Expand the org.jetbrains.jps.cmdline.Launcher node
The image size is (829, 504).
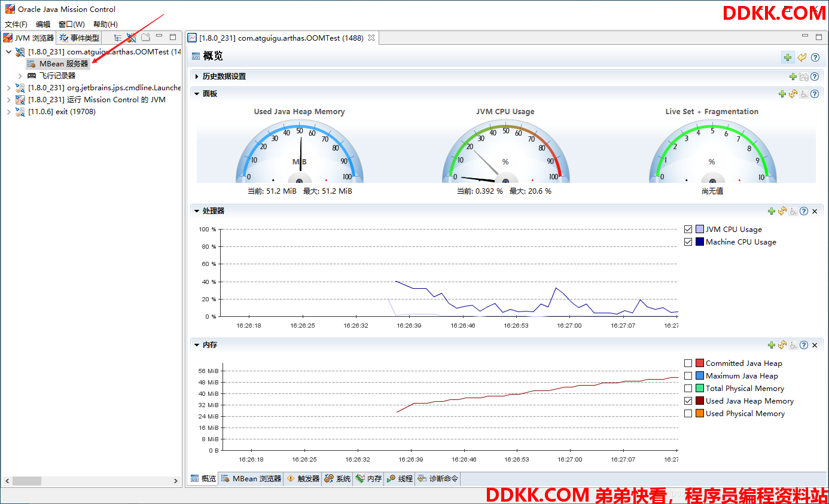point(8,88)
